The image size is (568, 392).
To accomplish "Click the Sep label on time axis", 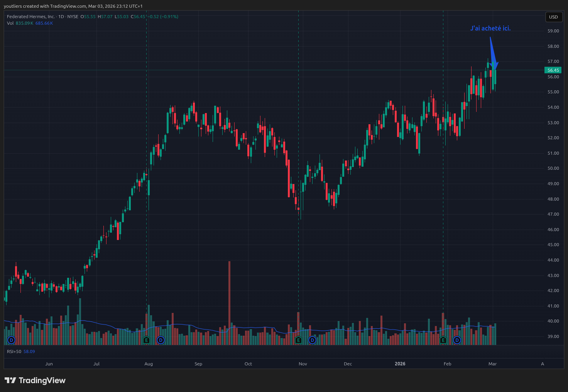I will (x=198, y=364).
